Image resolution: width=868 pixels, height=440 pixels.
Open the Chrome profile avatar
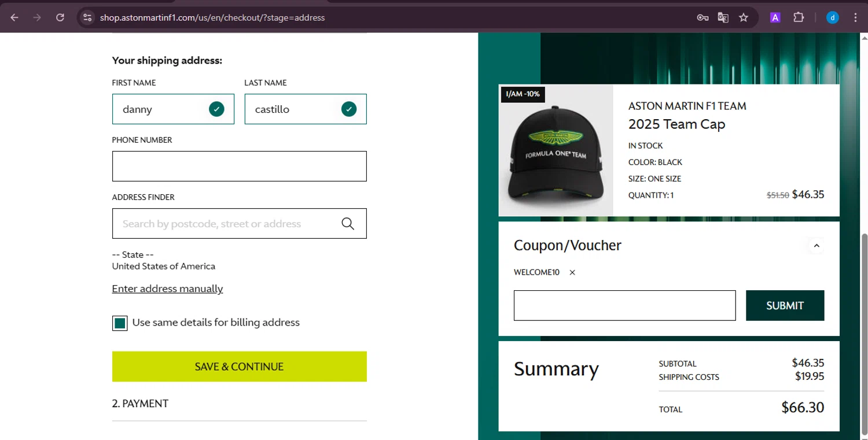[832, 17]
